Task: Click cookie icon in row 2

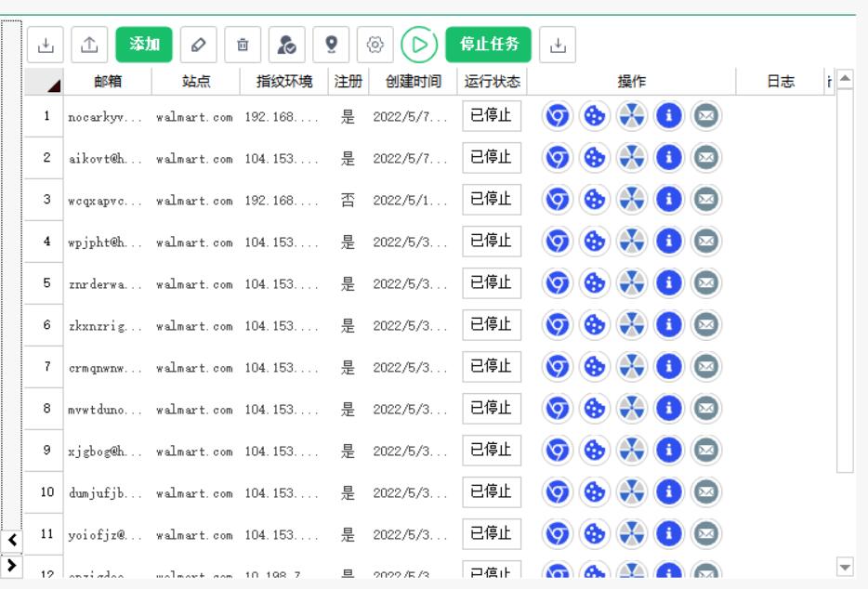Action: pos(595,158)
